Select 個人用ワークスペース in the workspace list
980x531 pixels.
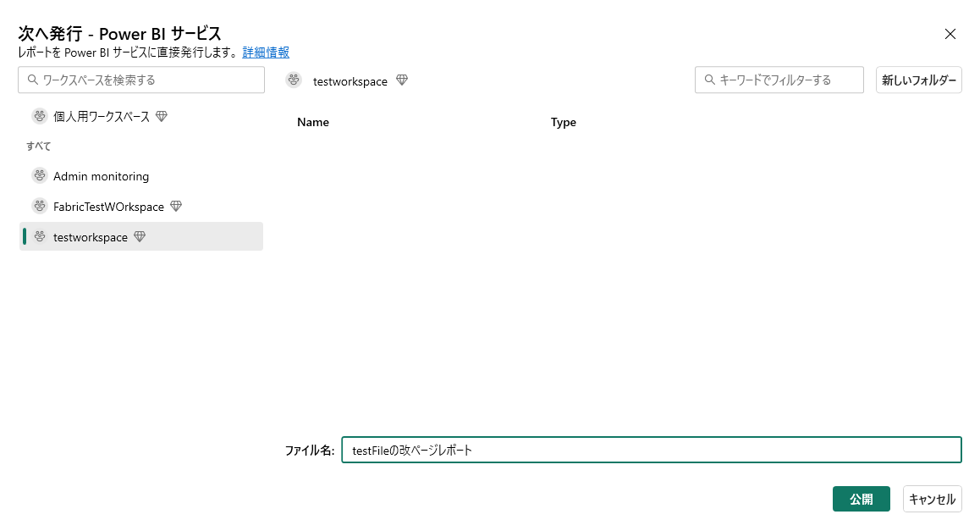coord(141,116)
